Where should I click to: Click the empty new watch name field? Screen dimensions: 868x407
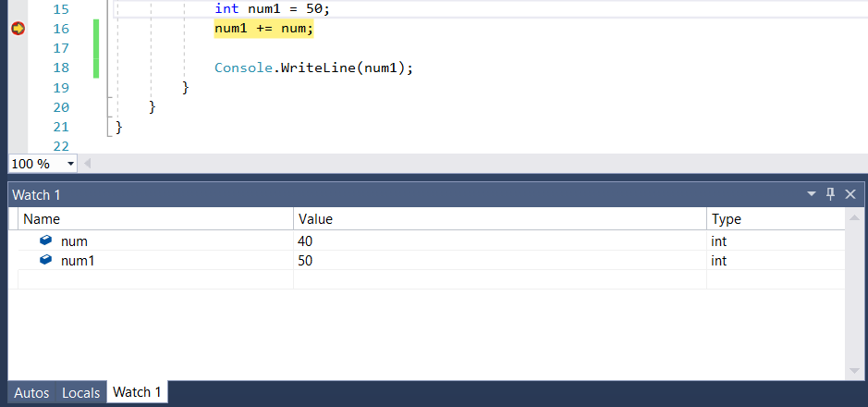click(x=156, y=279)
